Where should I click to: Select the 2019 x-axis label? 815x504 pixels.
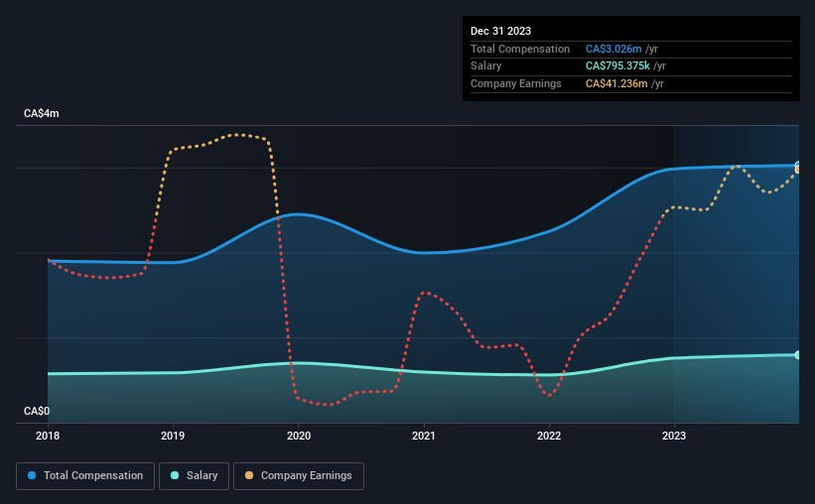click(173, 436)
